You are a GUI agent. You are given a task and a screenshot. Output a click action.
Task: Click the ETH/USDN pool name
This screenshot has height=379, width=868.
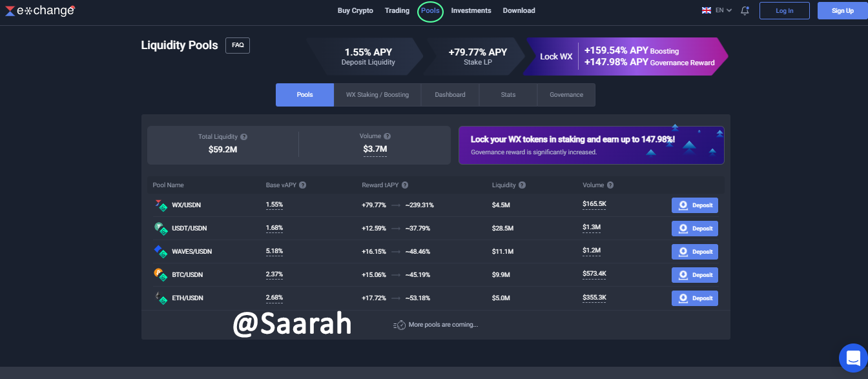tap(187, 298)
